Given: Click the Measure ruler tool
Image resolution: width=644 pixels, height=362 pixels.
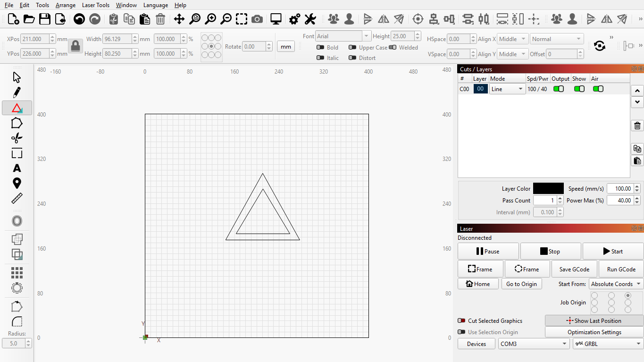Looking at the screenshot, I should pos(17,199).
